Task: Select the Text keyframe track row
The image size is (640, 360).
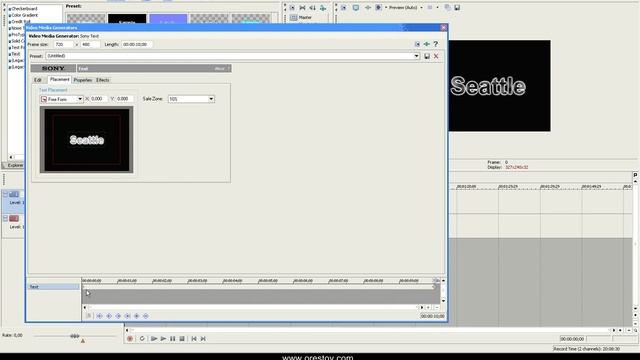Action: coord(53,287)
